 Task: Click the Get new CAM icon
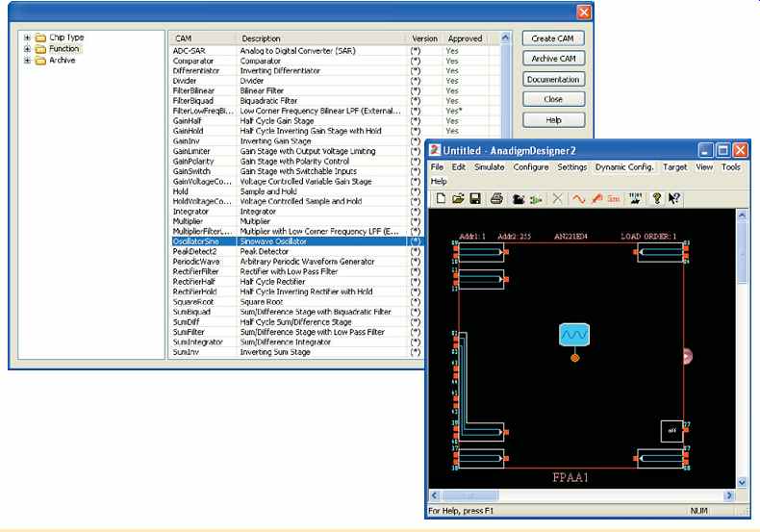[519, 199]
